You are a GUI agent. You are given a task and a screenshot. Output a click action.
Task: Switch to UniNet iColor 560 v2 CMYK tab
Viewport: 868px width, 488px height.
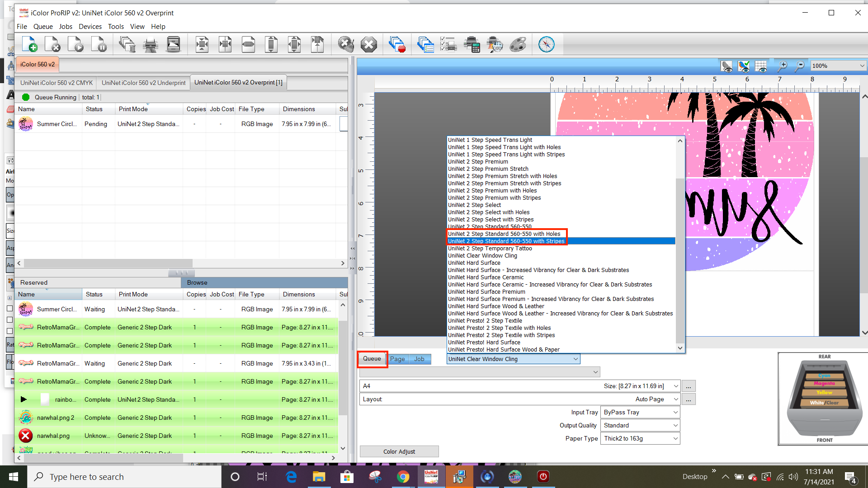tap(57, 83)
